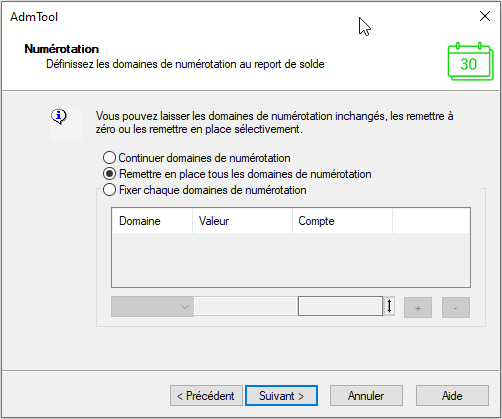
Task: Click the minus remove-domain button
Action: [x=456, y=308]
